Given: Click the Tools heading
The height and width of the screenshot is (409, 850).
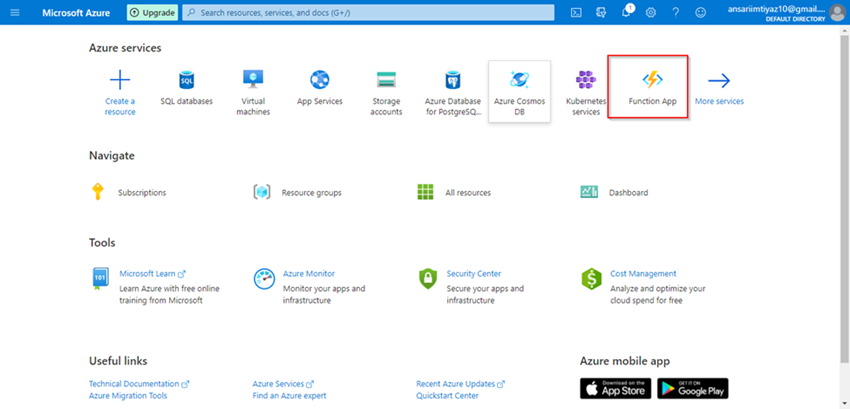Looking at the screenshot, I should point(102,242).
